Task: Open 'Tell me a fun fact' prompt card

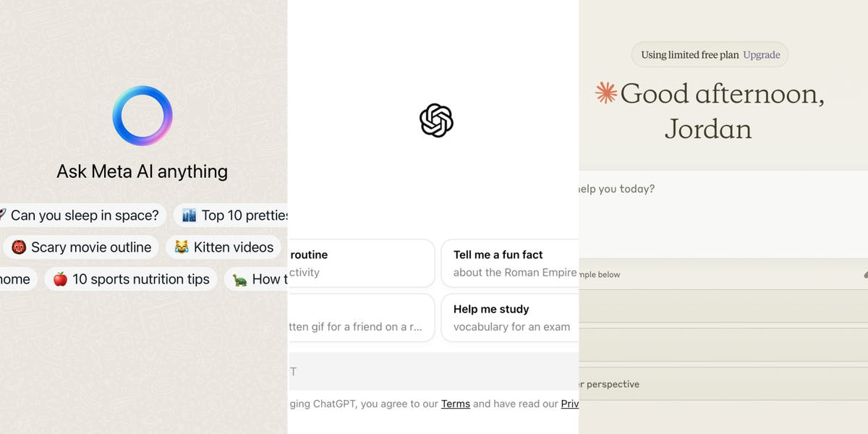Action: tap(510, 263)
